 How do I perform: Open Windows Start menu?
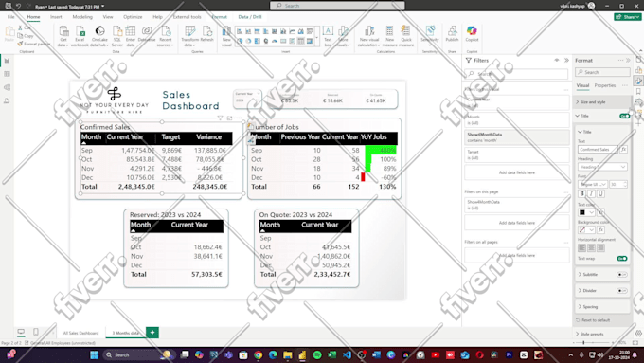94,354
